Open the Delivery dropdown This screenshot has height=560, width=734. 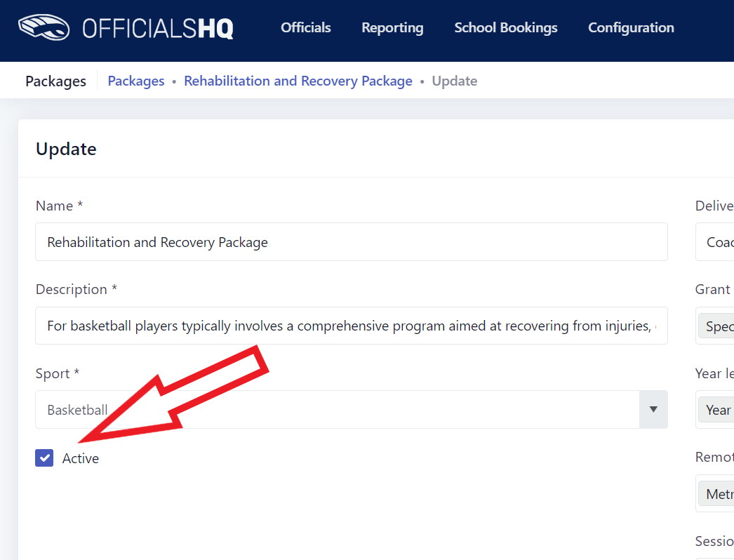pyautogui.click(x=719, y=241)
